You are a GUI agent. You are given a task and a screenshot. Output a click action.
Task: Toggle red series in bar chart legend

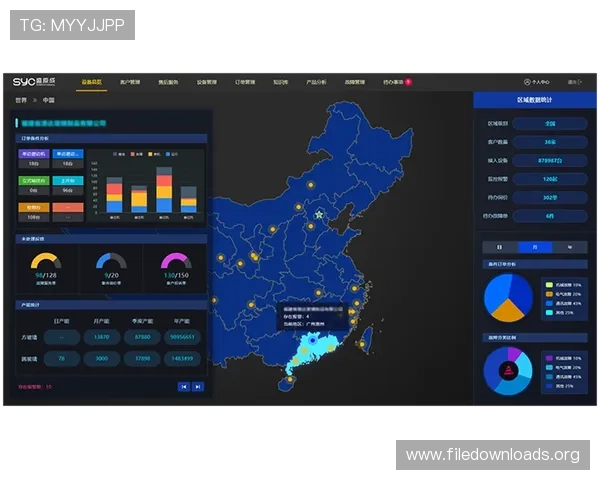(x=137, y=154)
